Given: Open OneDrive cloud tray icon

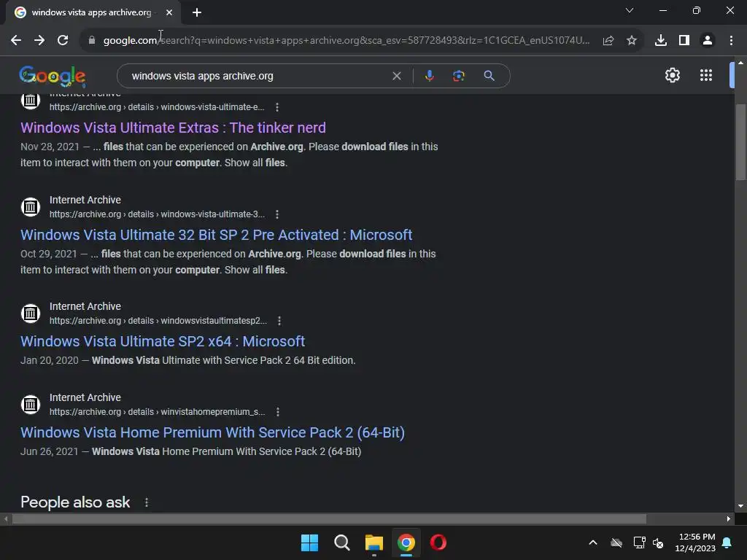Looking at the screenshot, I should click(x=616, y=542).
